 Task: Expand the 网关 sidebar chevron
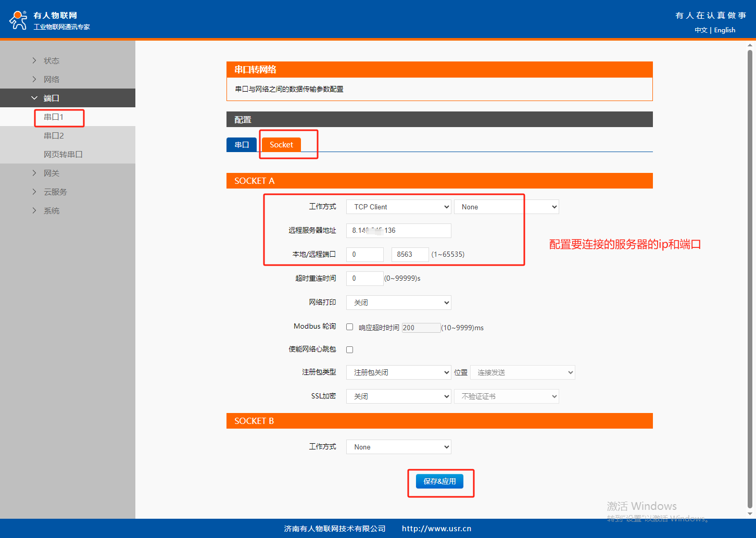(x=34, y=173)
